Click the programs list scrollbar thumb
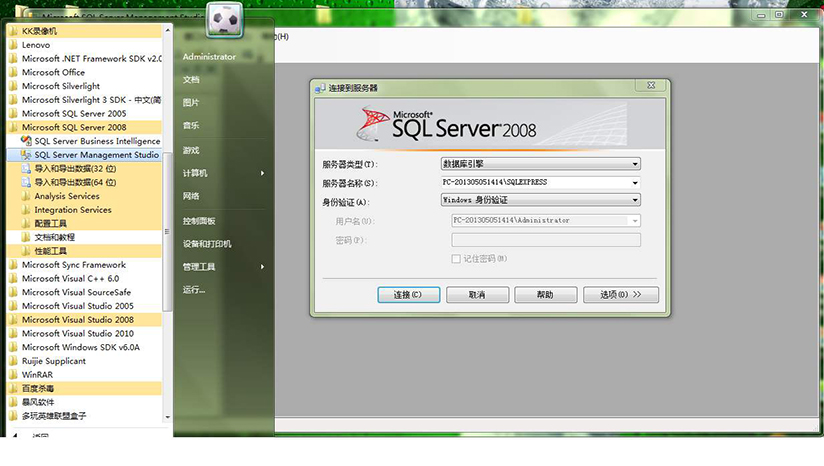This screenshot has width=824, height=466. (x=167, y=231)
